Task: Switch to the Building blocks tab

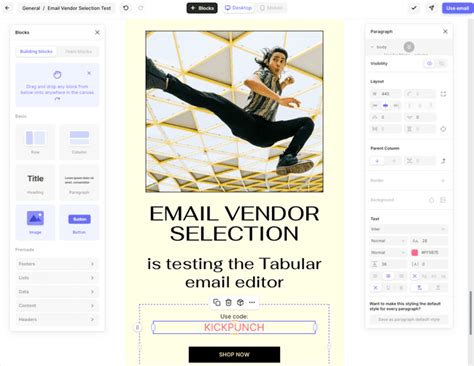Action: (x=36, y=51)
